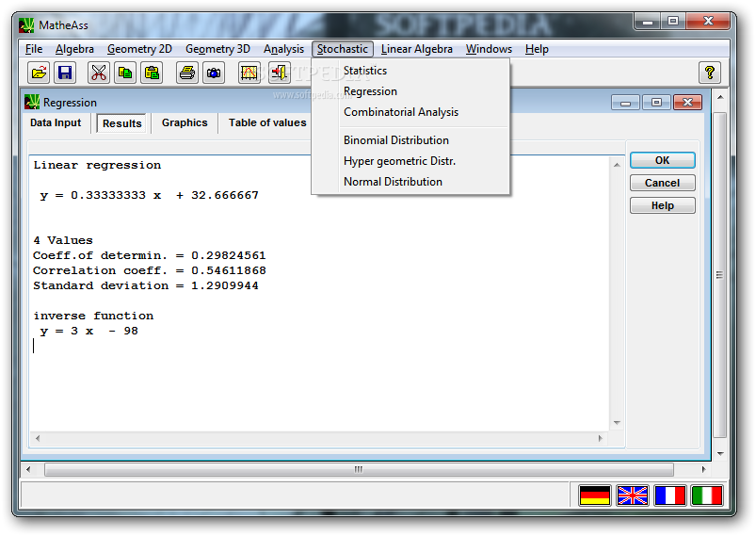Minimize the Regression child window
The width and height of the screenshot is (756, 536).
[x=625, y=103]
